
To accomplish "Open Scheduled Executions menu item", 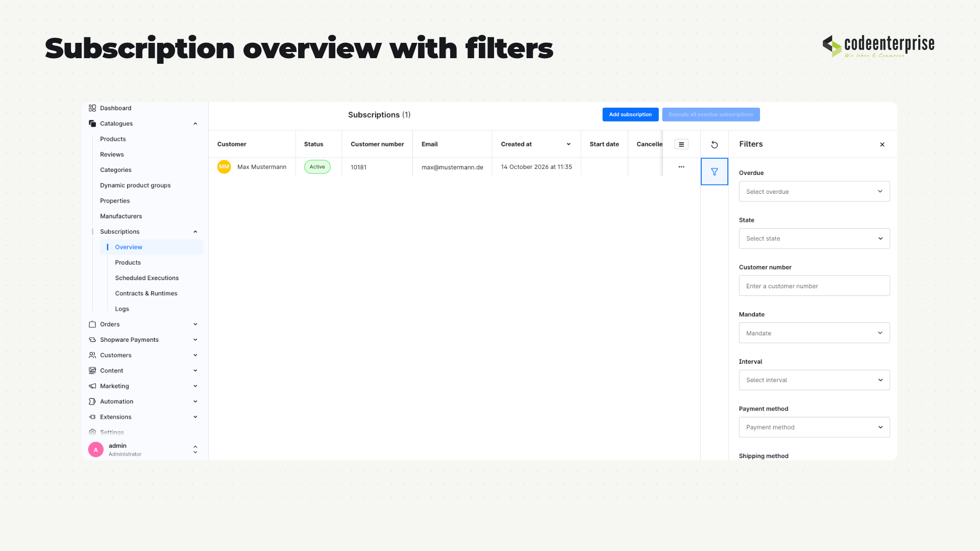I will pyautogui.click(x=147, y=278).
